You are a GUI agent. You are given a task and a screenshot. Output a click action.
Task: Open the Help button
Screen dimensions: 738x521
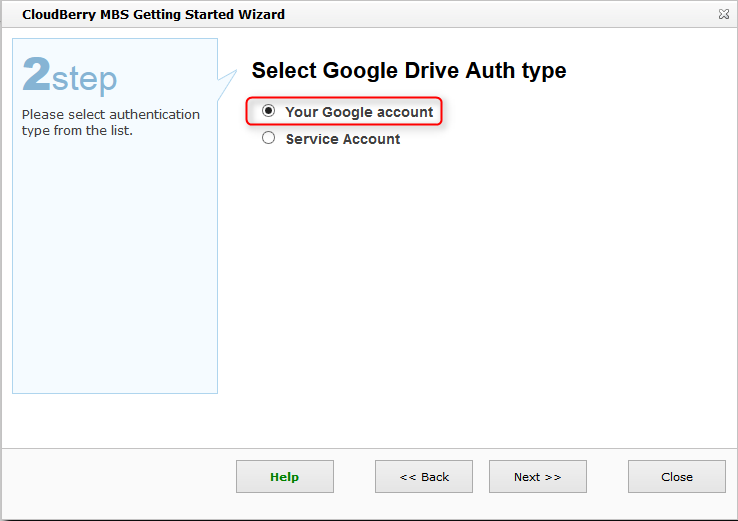[284, 477]
